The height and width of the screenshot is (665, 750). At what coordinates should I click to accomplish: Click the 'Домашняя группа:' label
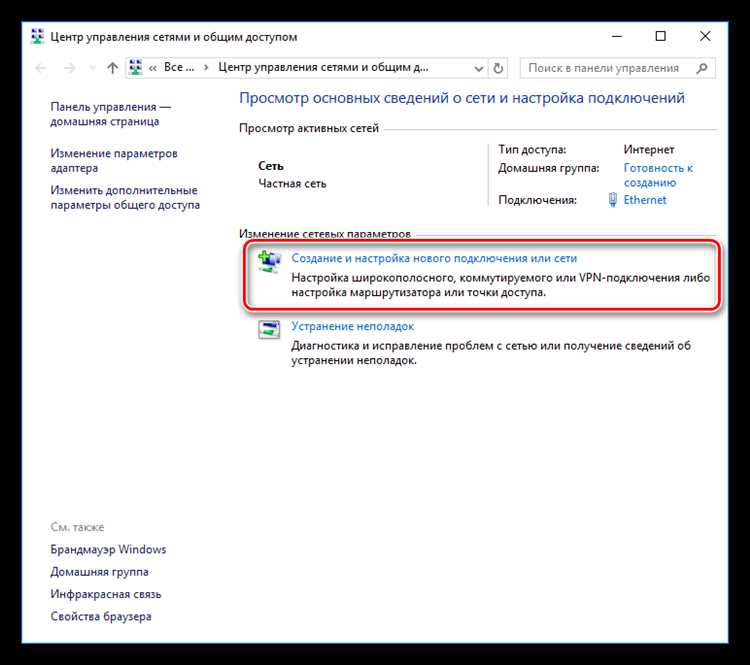tap(549, 168)
